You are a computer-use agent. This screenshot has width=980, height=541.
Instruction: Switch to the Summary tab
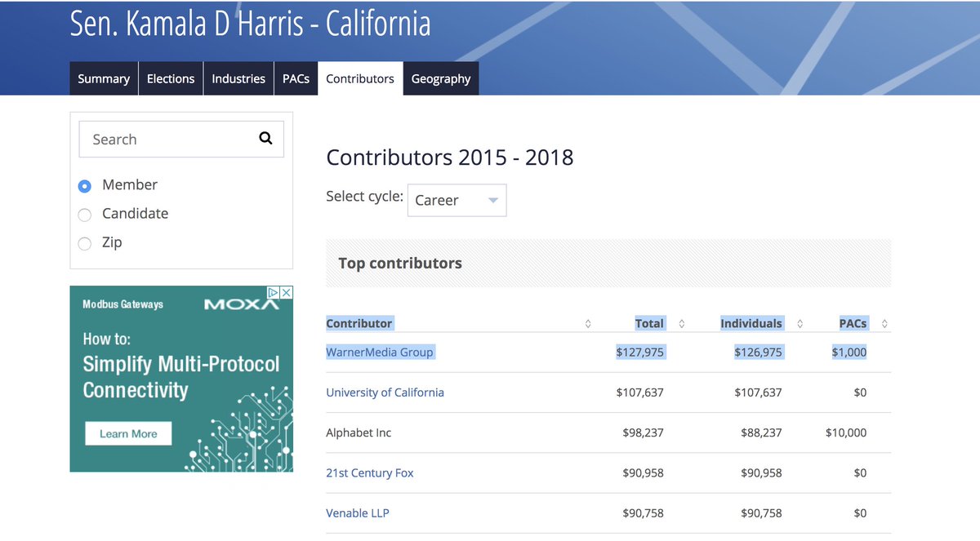coord(104,78)
